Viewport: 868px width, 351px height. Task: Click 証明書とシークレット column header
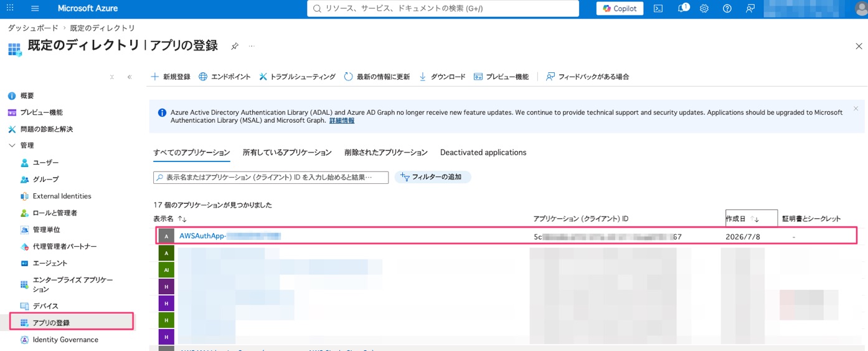[811, 219]
